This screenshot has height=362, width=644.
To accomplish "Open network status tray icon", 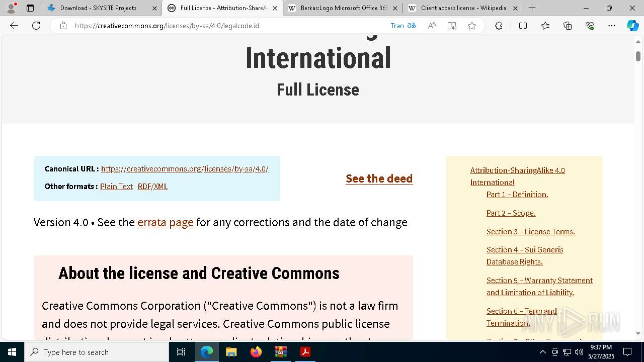I will [x=567, y=352].
